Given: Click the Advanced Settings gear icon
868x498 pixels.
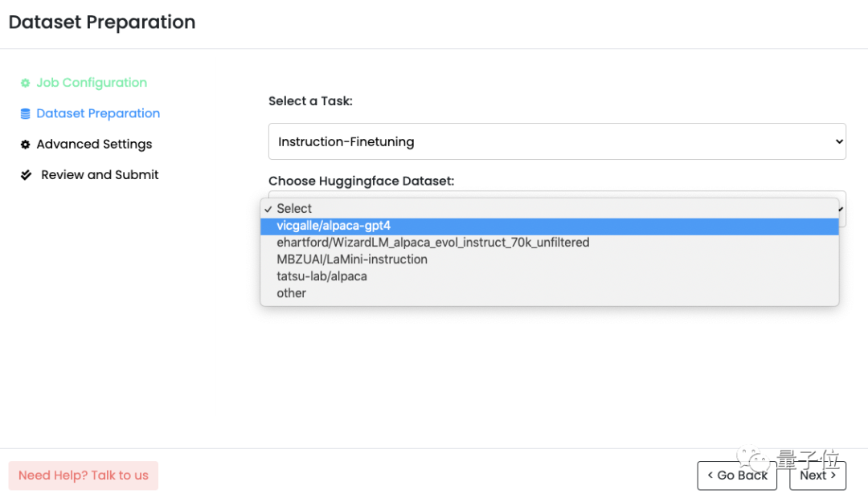Looking at the screenshot, I should [26, 145].
